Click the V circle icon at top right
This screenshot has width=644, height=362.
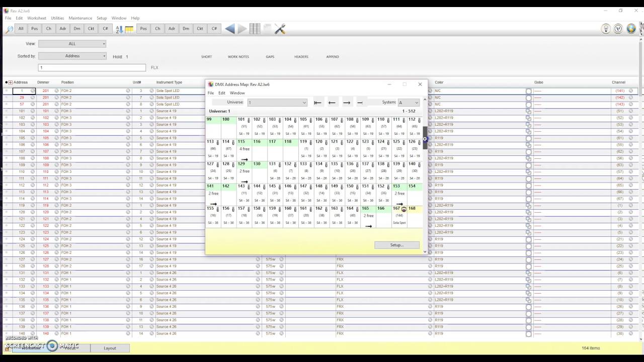coord(618,29)
